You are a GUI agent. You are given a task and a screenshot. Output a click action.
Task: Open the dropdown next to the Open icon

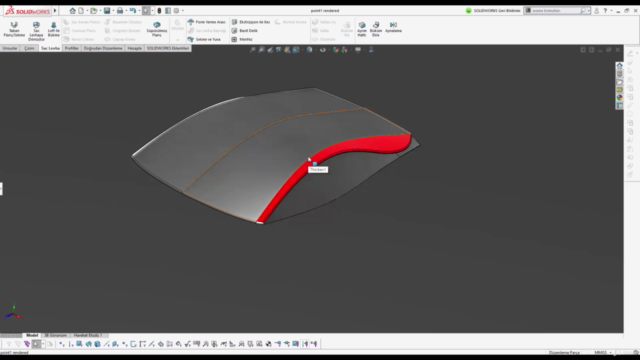[100, 11]
